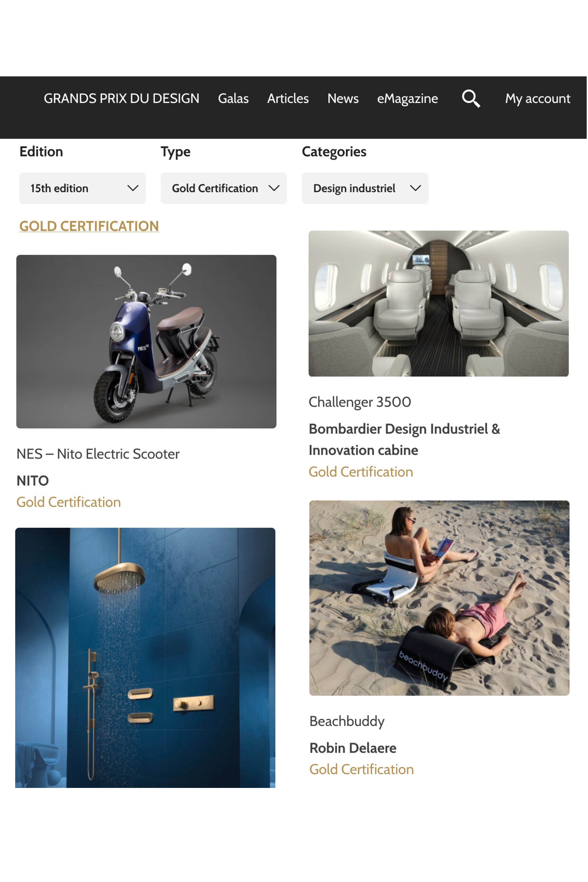Click the Robin Delaere designer name

click(353, 748)
